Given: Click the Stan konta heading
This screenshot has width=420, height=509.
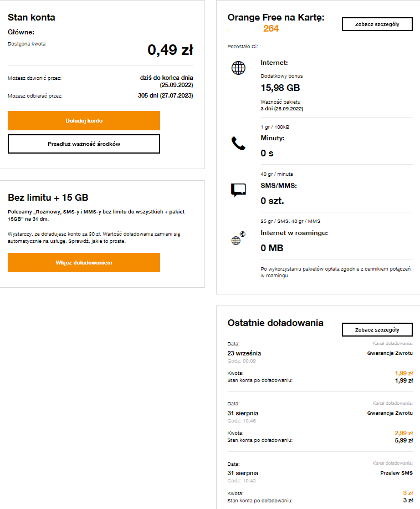Looking at the screenshot, I should [x=31, y=17].
